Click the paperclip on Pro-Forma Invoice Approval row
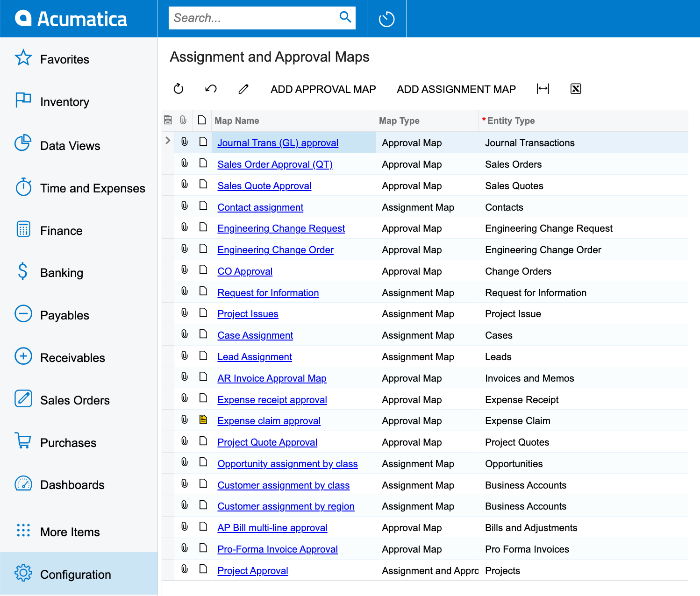The image size is (700, 596). point(185,547)
